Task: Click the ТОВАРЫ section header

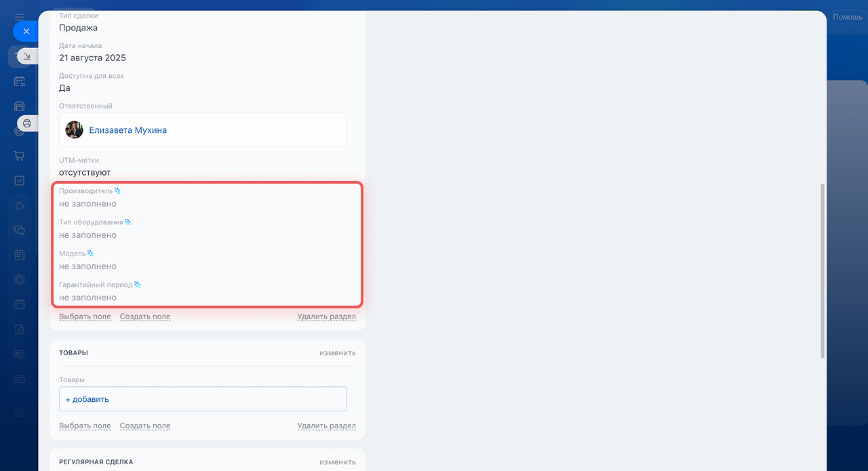Action: pos(73,353)
